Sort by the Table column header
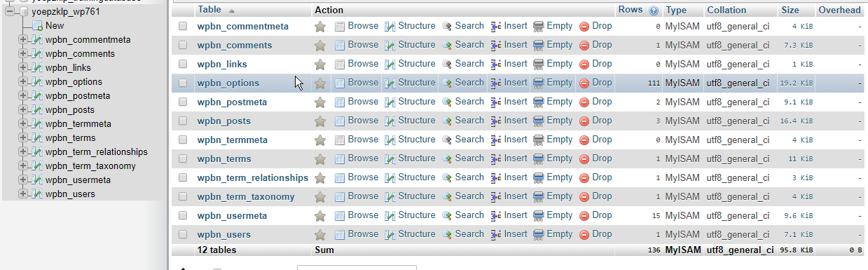Viewport: 868px width, 270px height. point(210,10)
